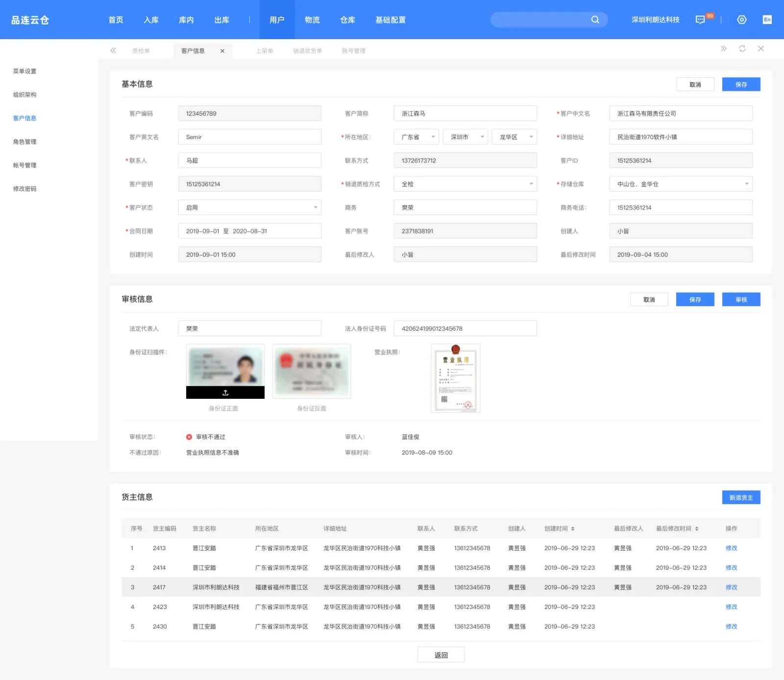Screen dimensions: 784x680
Task: Click the search magnifier icon
Action: click(595, 20)
